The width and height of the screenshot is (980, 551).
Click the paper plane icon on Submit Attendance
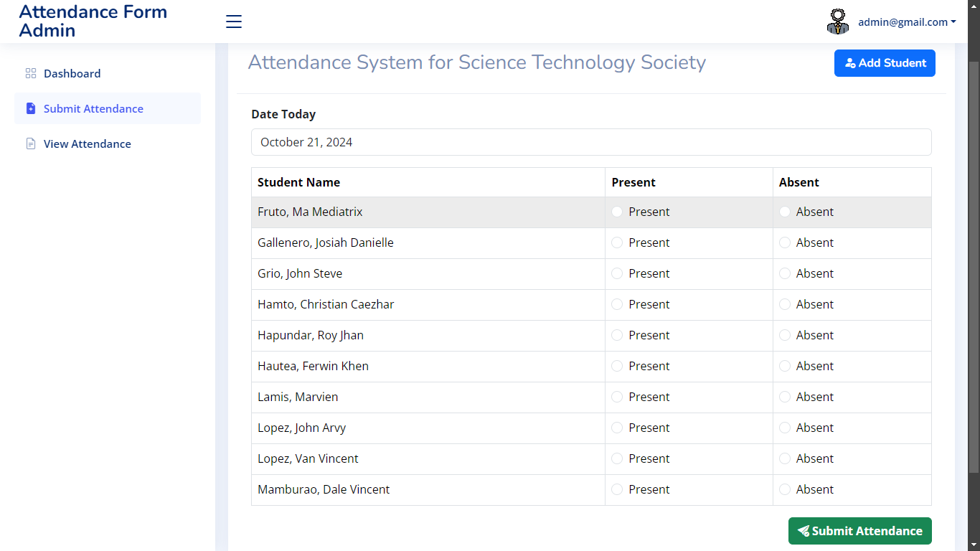(804, 531)
